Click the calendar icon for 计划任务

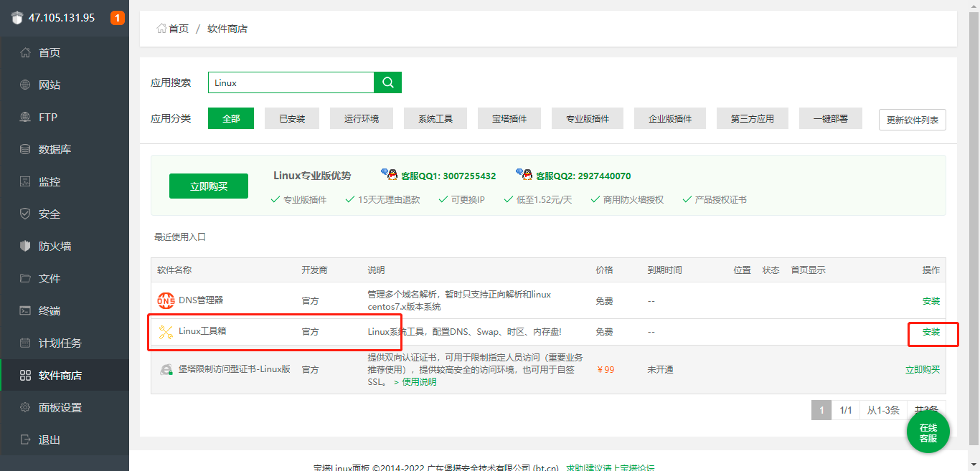[x=25, y=343]
